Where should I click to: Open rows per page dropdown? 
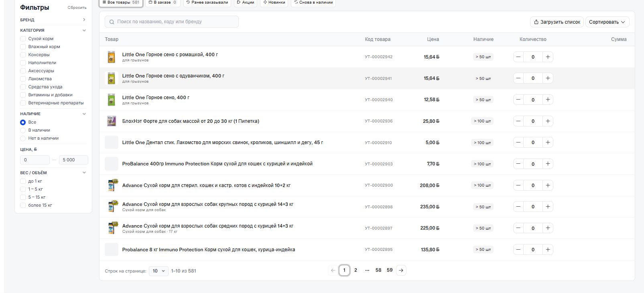click(159, 271)
